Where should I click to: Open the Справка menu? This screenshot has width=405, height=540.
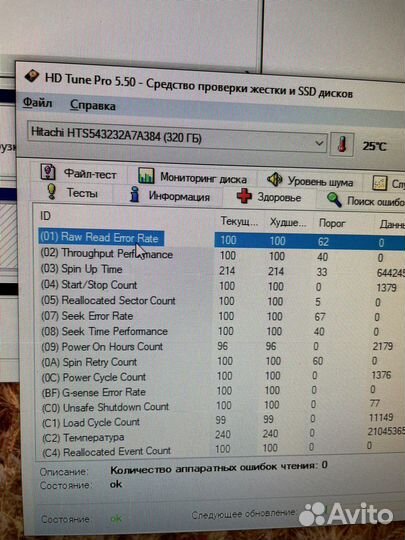pyautogui.click(x=92, y=105)
